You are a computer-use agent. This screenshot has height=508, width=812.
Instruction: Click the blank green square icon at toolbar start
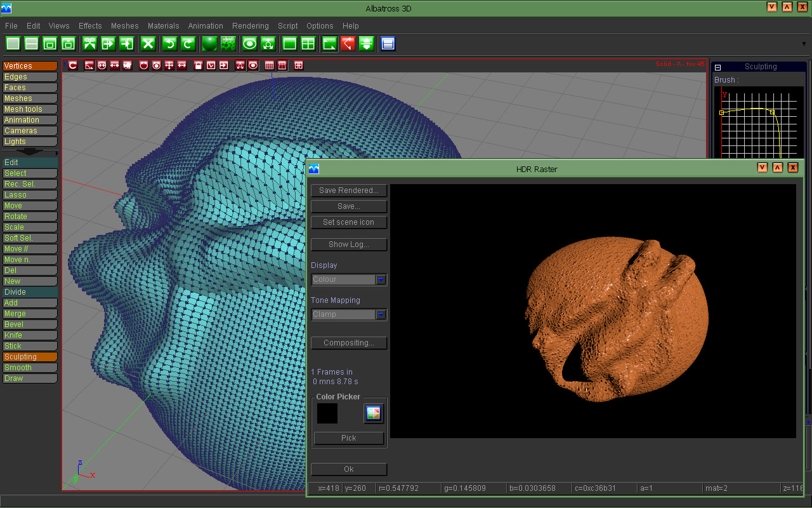pyautogui.click(x=13, y=44)
